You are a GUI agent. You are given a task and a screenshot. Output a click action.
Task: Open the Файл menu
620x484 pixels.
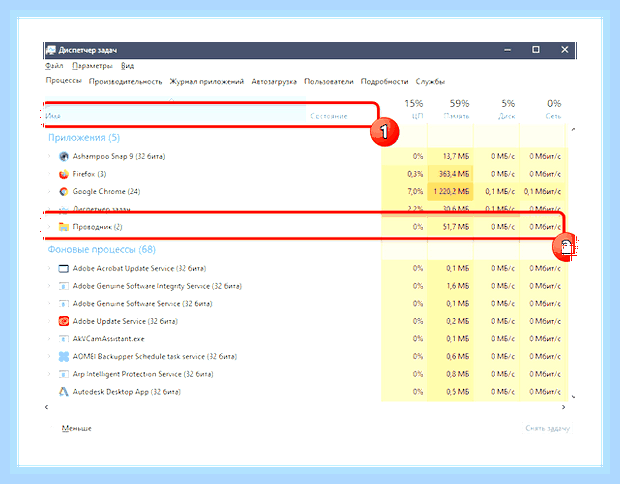[x=54, y=66]
